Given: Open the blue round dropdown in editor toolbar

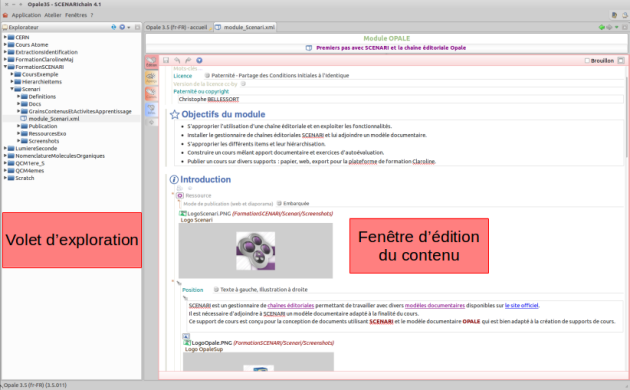Looking at the screenshot, I should [199, 60].
